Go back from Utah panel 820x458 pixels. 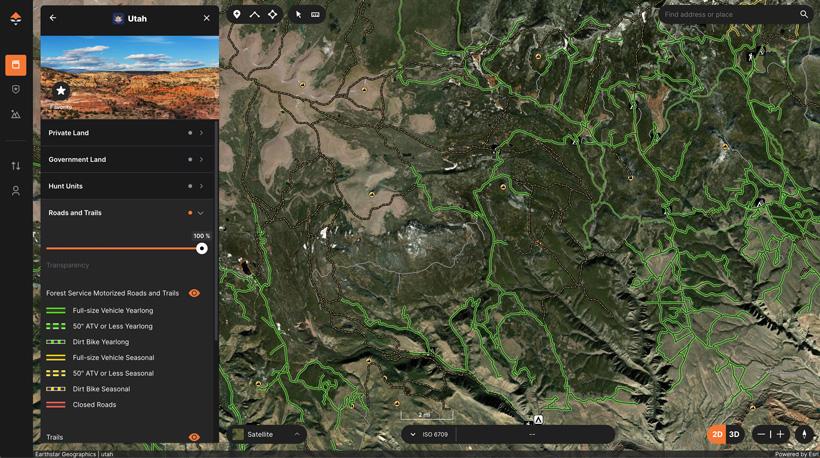[53, 18]
